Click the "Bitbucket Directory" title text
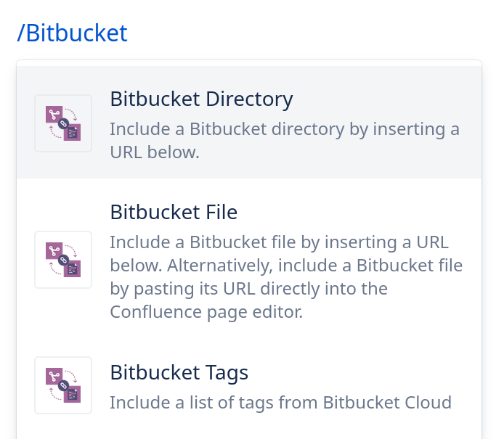This screenshot has width=504, height=439. (x=201, y=99)
